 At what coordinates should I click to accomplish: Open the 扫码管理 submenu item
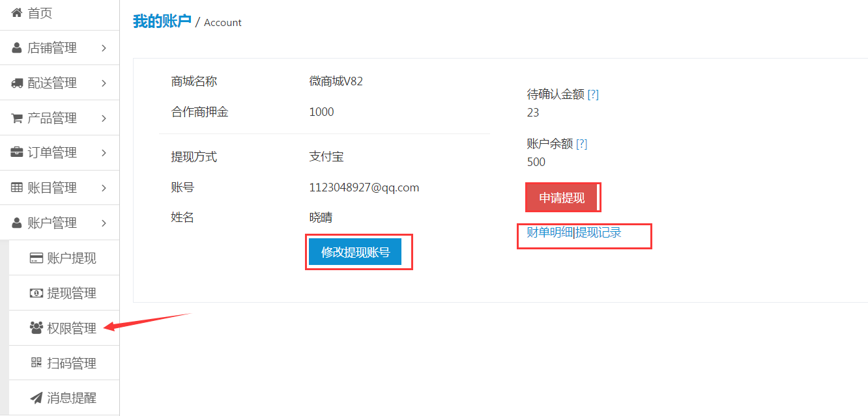[x=64, y=363]
